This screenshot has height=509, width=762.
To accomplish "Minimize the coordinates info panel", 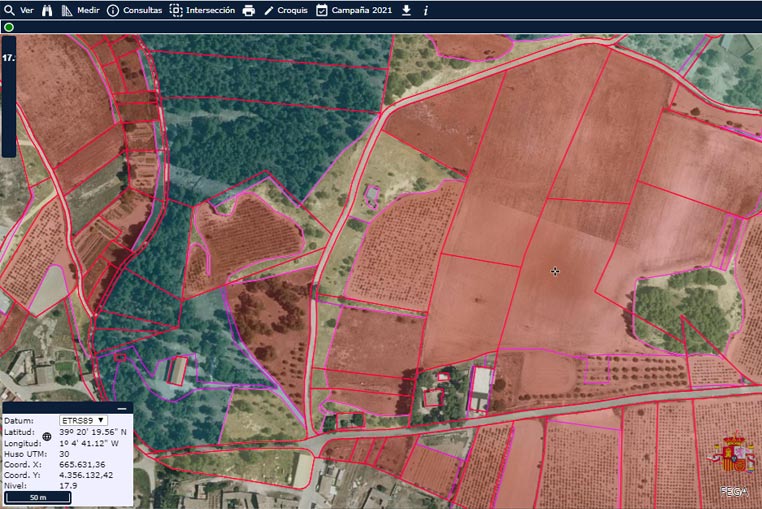I will pyautogui.click(x=122, y=408).
